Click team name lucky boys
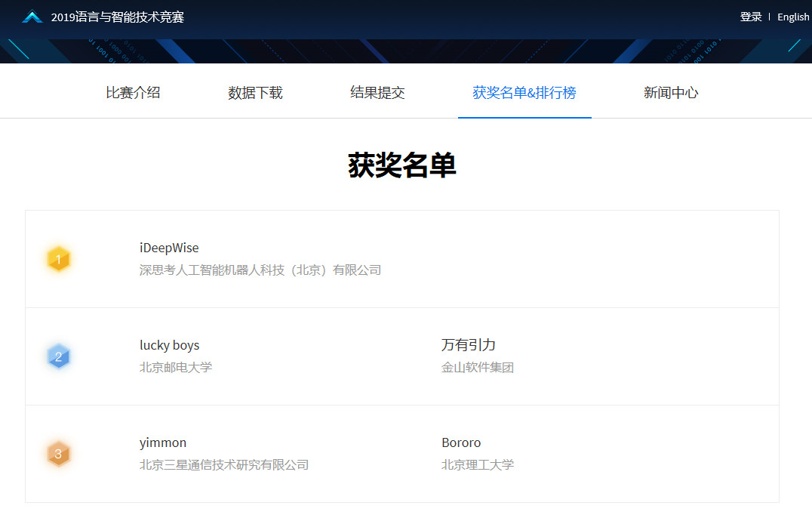 pyautogui.click(x=169, y=346)
